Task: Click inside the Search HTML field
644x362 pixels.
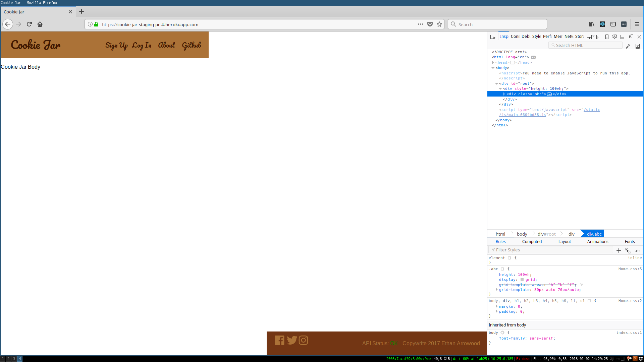Action: click(x=585, y=45)
